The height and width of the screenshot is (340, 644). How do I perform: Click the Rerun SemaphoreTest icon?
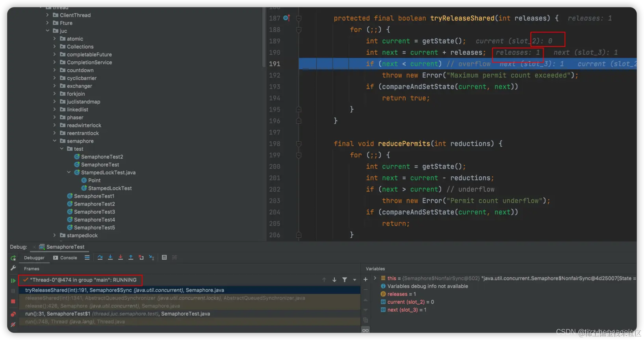pos(13,258)
